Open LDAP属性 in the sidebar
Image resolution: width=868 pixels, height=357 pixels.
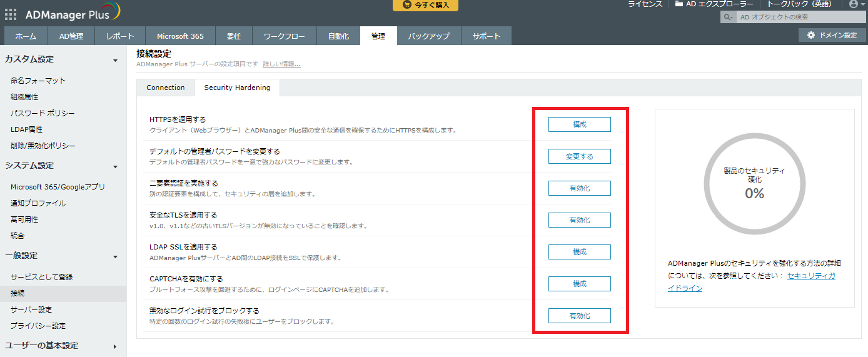[x=27, y=129]
